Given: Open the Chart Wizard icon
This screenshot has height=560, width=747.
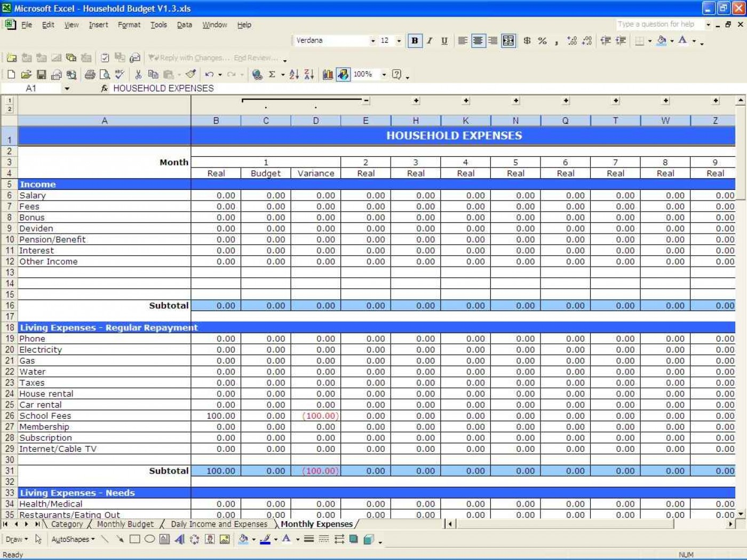Looking at the screenshot, I should coord(328,75).
